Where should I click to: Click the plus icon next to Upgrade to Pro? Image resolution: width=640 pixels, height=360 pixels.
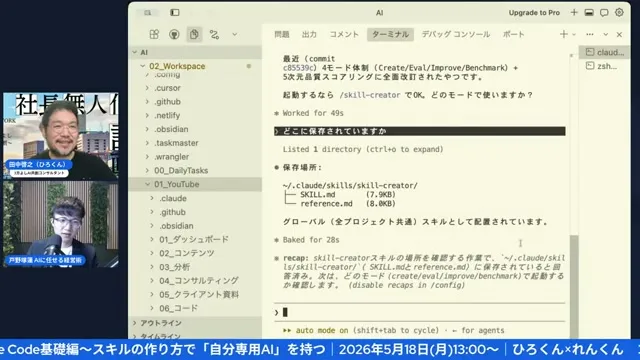tap(574, 13)
